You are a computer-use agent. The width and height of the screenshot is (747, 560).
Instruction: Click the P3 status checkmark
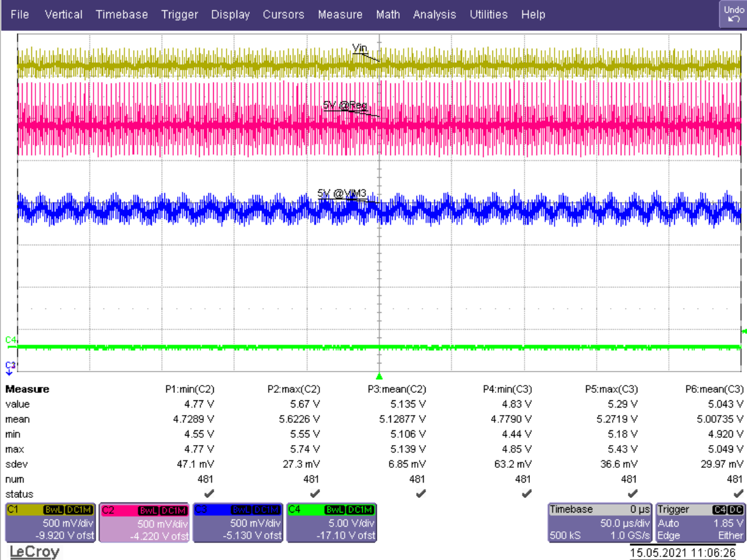coord(420,494)
